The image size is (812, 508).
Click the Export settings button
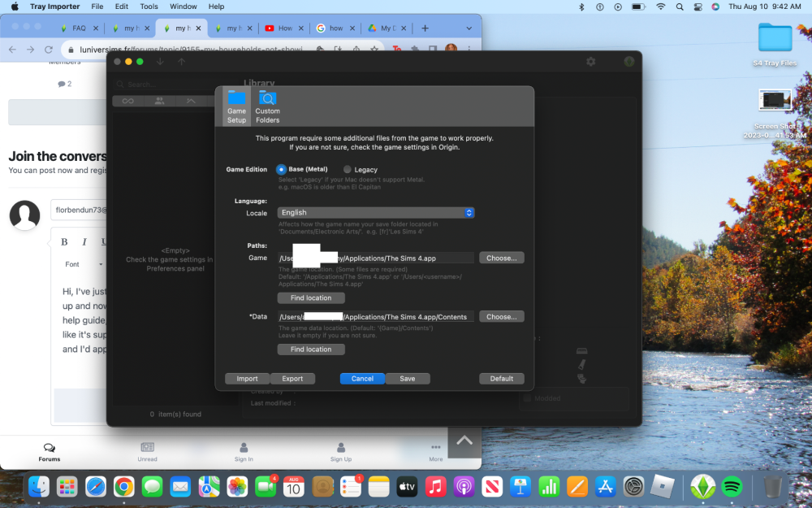tap(292, 379)
